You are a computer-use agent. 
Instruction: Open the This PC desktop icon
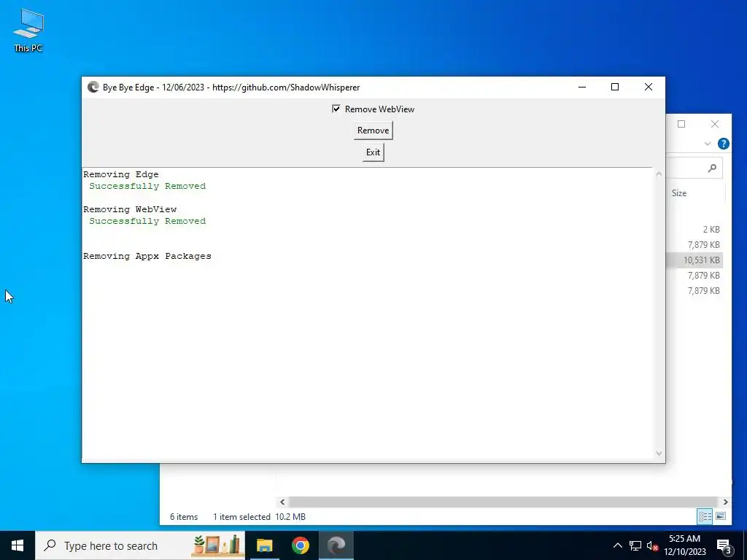(x=28, y=31)
